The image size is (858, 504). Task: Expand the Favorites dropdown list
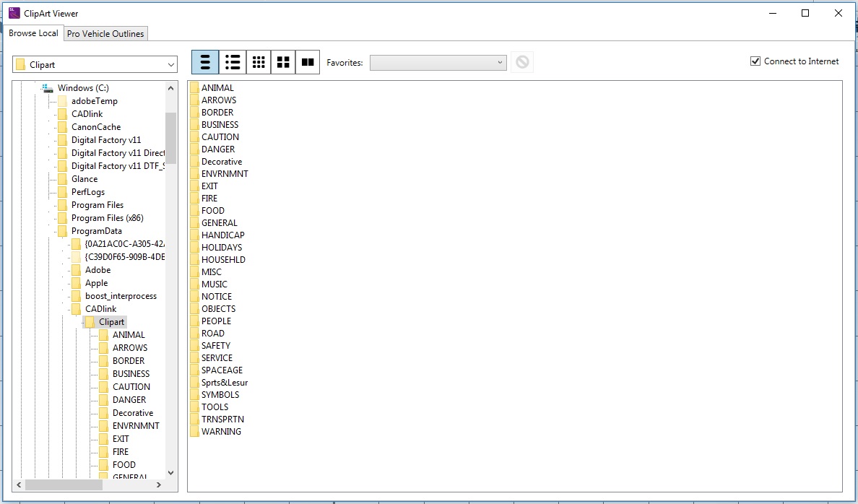[500, 63]
